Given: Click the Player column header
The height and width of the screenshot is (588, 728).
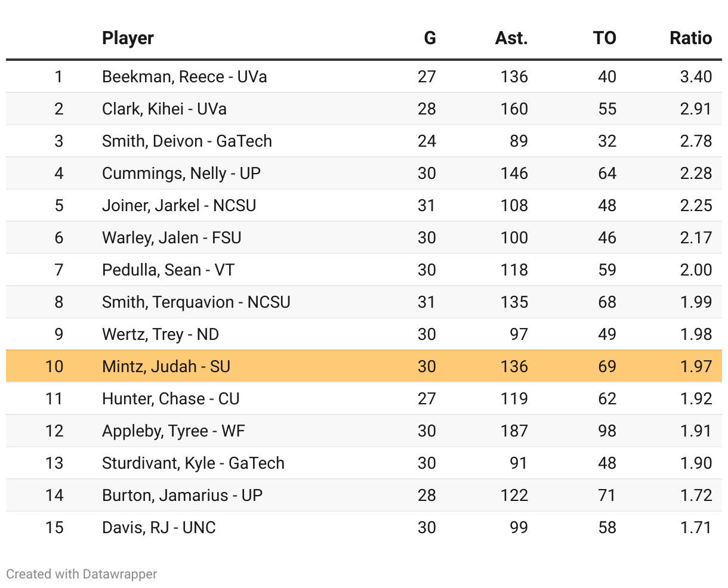Looking at the screenshot, I should pos(128,38).
